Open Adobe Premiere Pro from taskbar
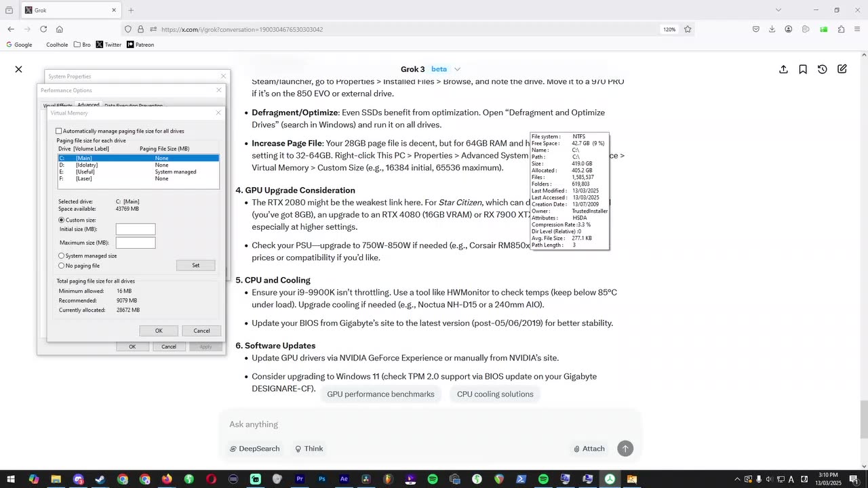 (300, 479)
